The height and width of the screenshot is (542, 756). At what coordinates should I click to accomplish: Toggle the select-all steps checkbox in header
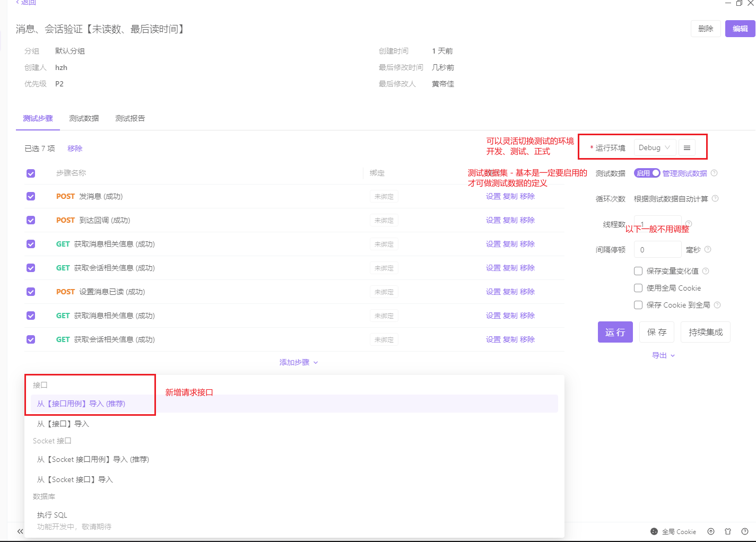pyautogui.click(x=31, y=173)
